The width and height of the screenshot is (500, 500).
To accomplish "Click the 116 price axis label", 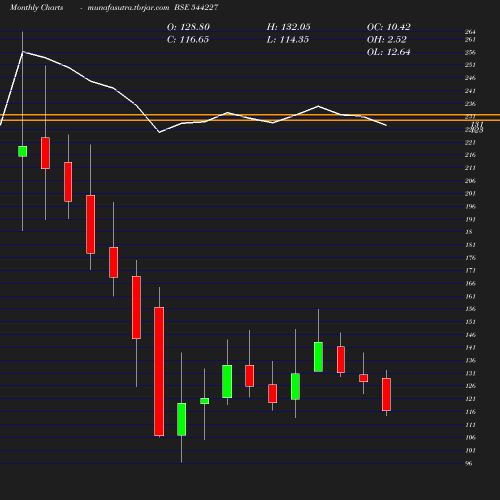I will click(x=470, y=412).
